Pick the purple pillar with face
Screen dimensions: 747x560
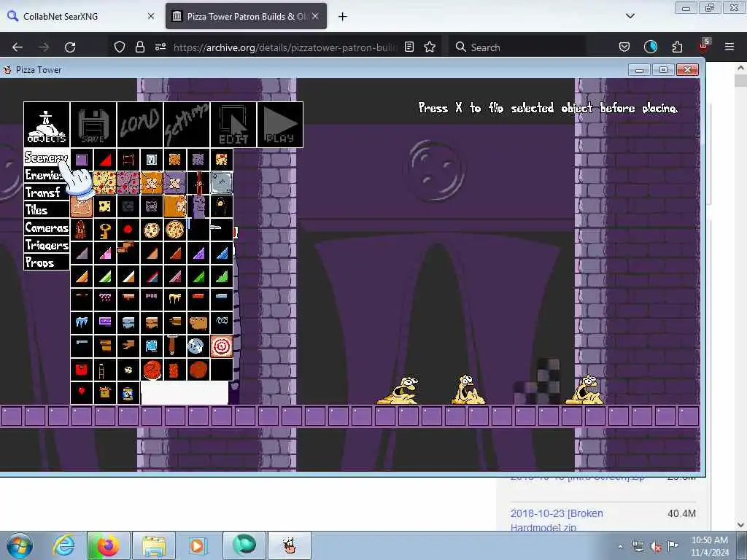pos(198,206)
